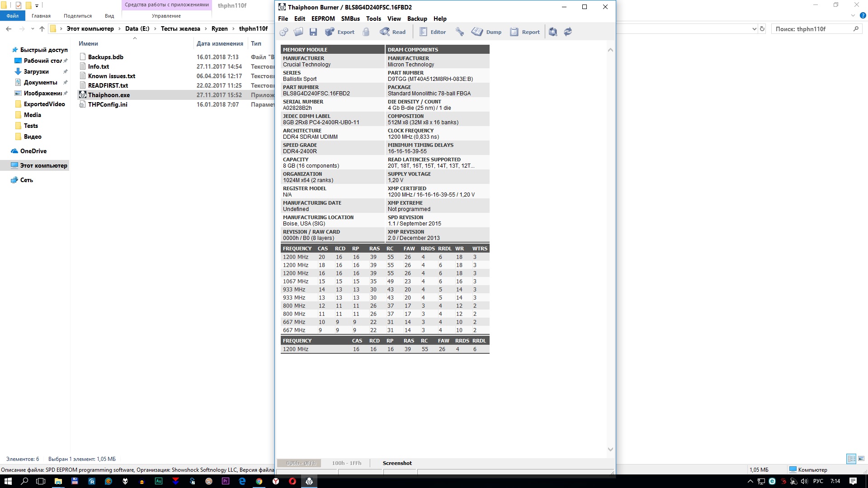
Task: Click the wrench tool icon
Action: click(x=460, y=32)
